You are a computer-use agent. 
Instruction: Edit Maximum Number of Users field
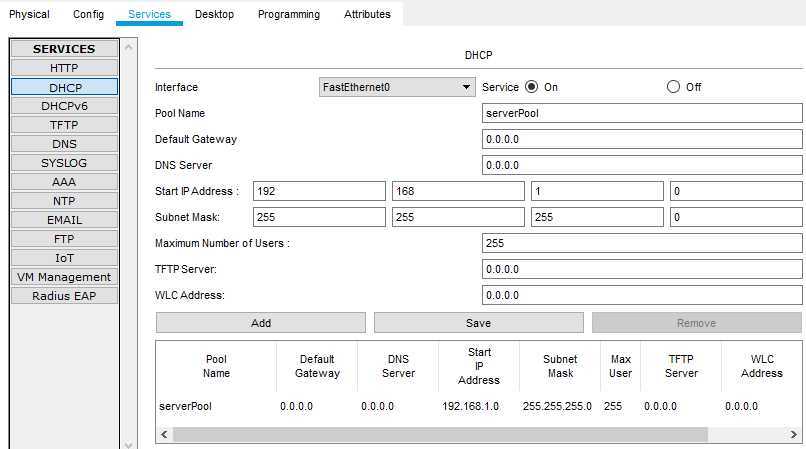[x=642, y=243]
